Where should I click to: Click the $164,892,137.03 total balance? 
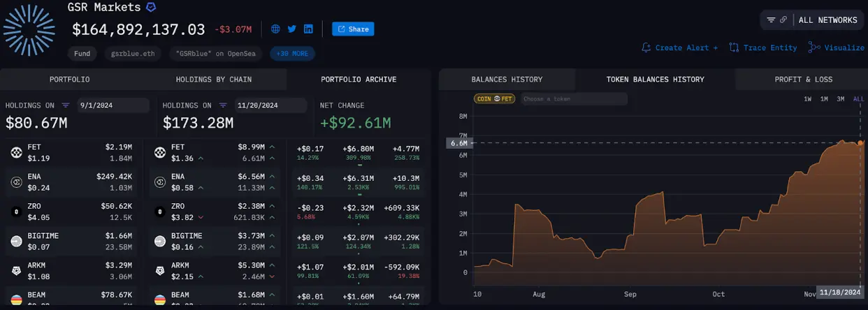[x=138, y=29]
